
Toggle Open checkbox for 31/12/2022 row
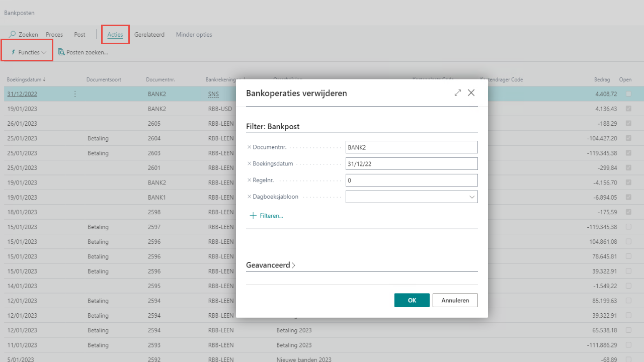tap(628, 94)
